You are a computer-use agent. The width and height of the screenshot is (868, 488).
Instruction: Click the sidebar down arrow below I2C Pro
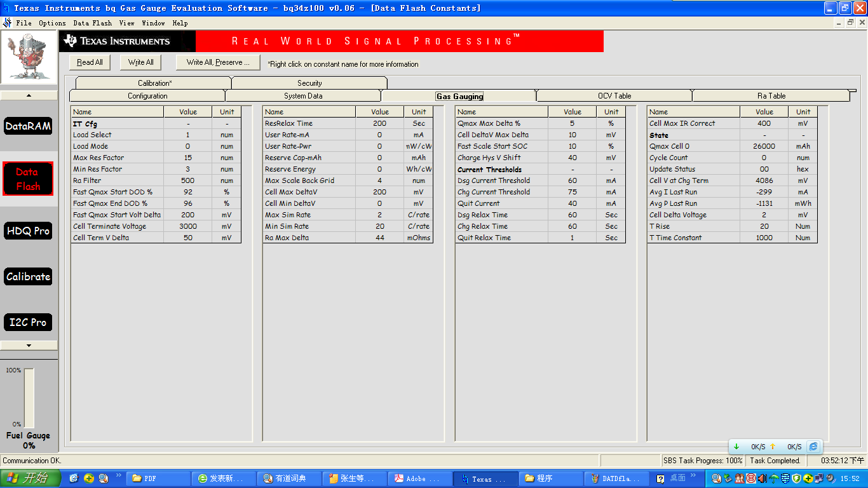29,345
